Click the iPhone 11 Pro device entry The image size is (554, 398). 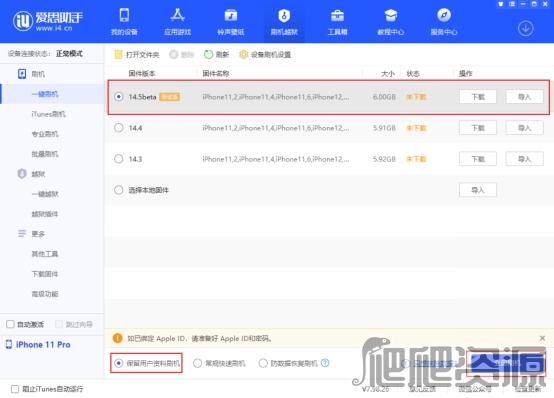coord(39,345)
